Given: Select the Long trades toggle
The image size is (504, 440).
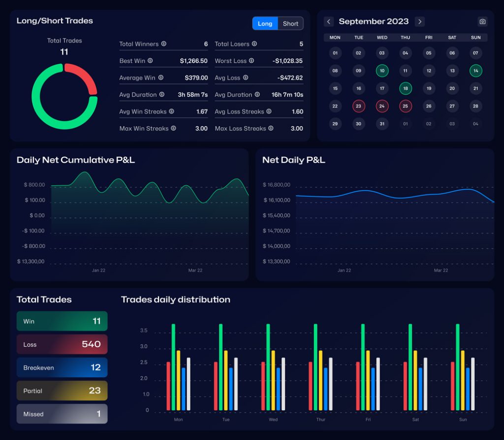Looking at the screenshot, I should click(x=265, y=24).
